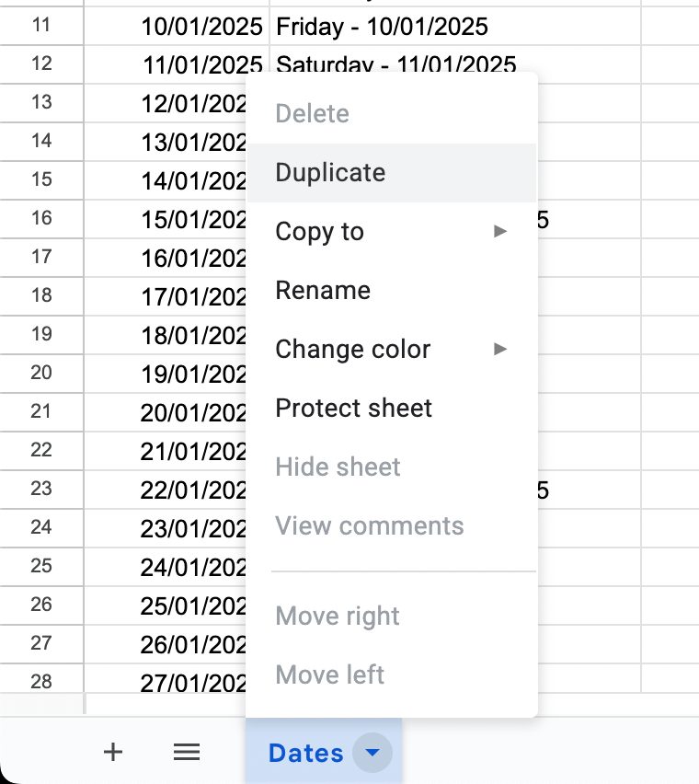Click Hide sheet in the menu
Screen dimensions: 699x784
point(338,467)
